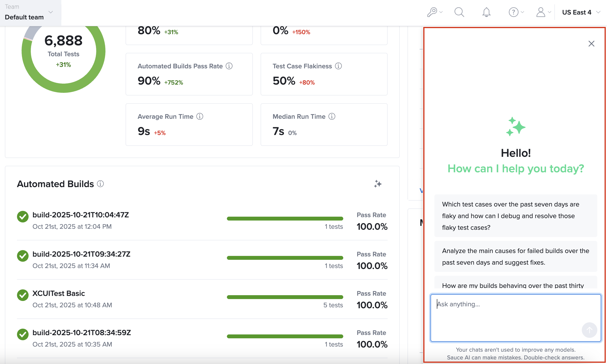
Task: Click the info icon beside Automated Builds Pass Rate
Action: tap(229, 66)
